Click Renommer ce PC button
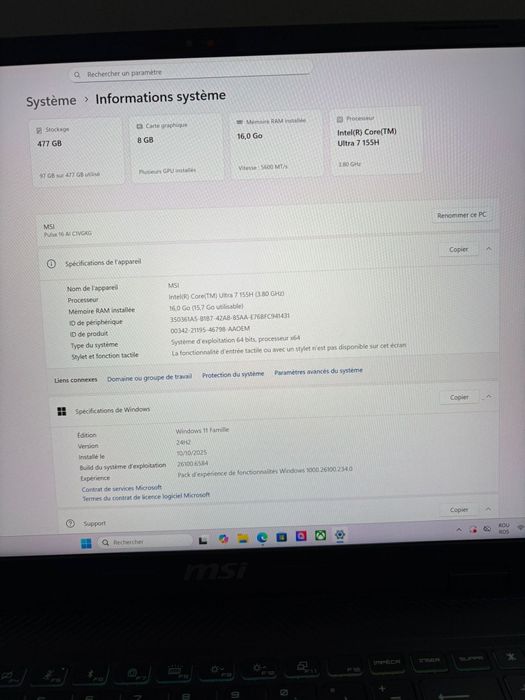Image resolution: width=525 pixels, height=700 pixels. [x=462, y=215]
